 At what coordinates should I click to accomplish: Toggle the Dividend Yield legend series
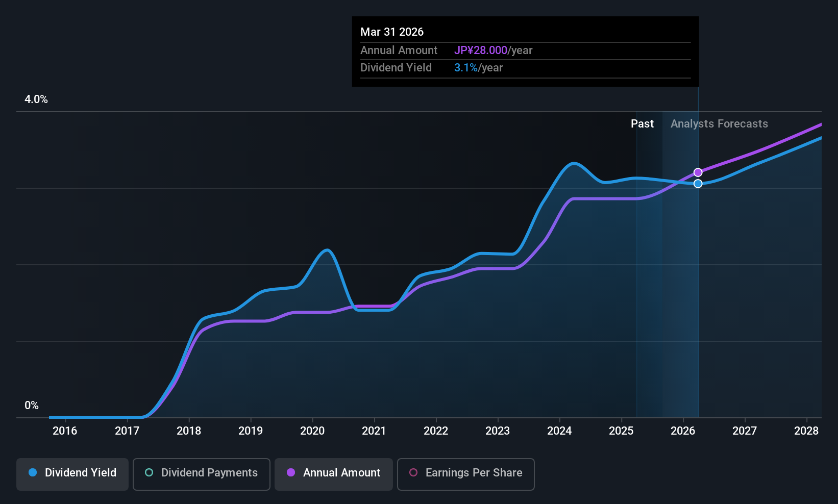(72, 474)
